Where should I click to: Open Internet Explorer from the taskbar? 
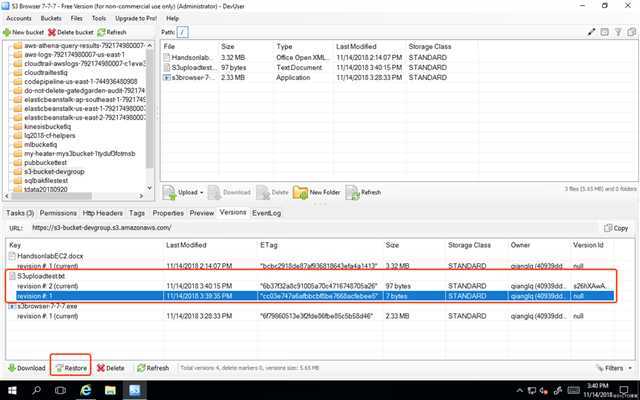click(86, 390)
